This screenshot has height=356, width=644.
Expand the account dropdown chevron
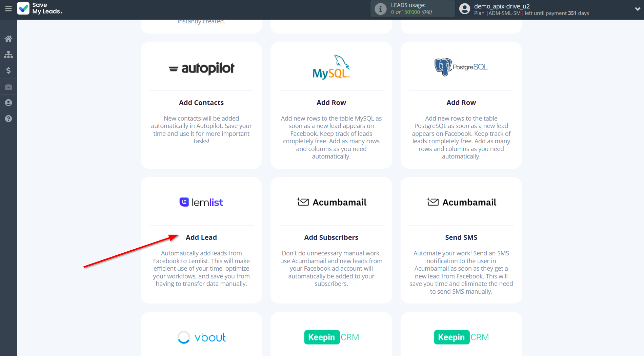637,9
